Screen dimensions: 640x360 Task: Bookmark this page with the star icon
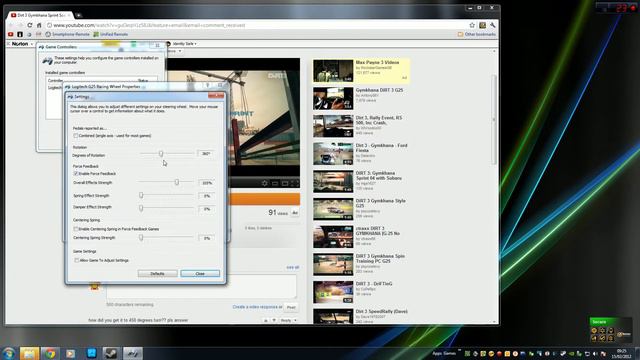pyautogui.click(x=472, y=25)
